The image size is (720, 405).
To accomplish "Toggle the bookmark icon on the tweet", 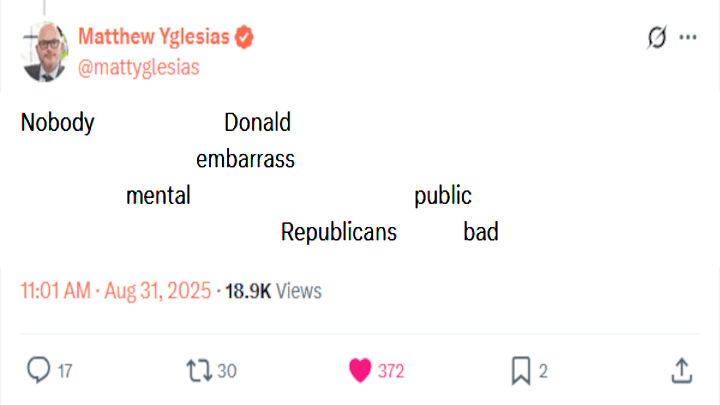I will click(521, 371).
